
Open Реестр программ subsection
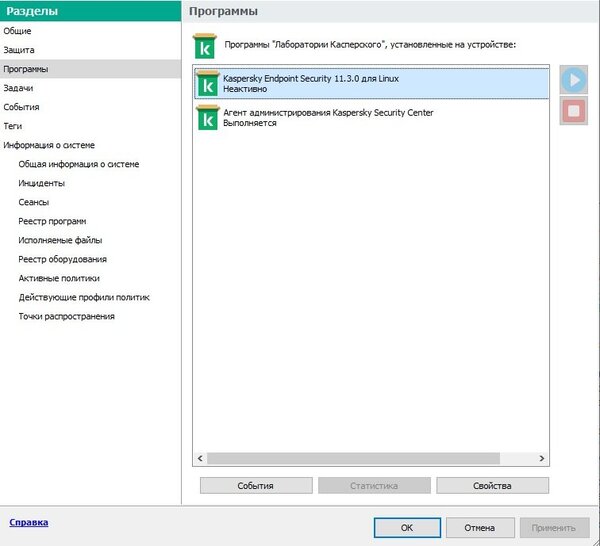52,221
